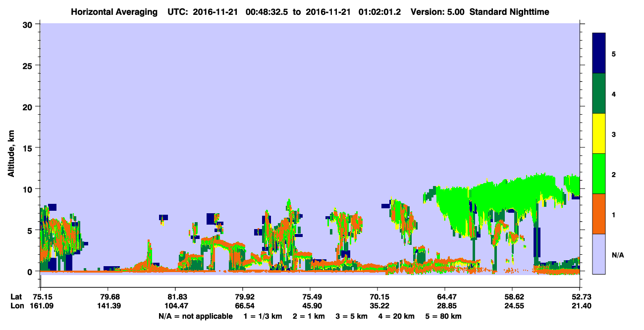Click 'N/A = not applicable' legend text

(x=196, y=316)
